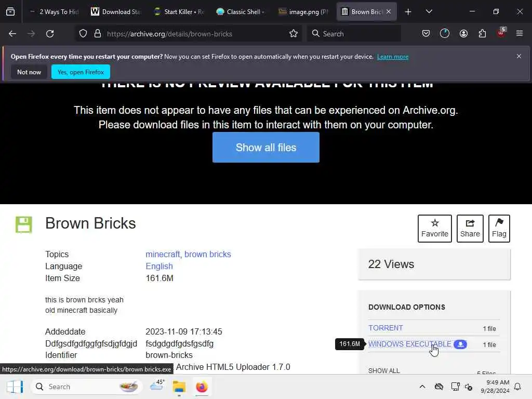Show hidden system tray icons
Viewport: 532px width, 399px height.
pos(422,387)
